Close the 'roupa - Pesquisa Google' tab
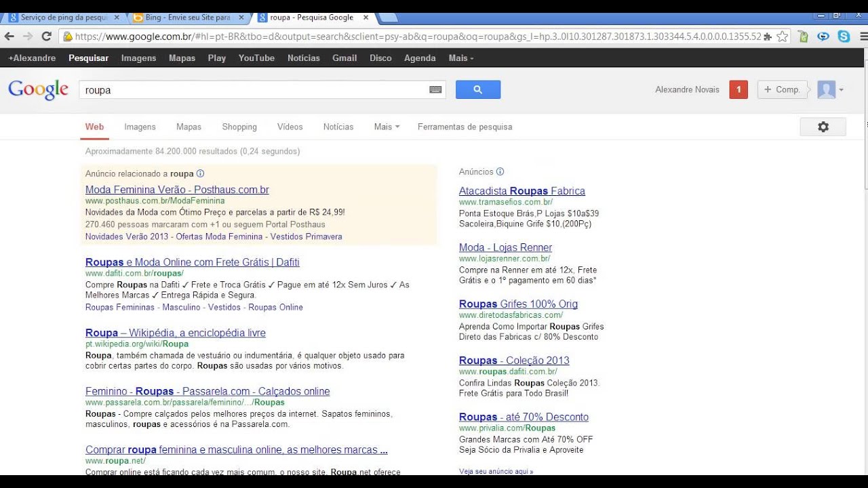The width and height of the screenshot is (868, 488). point(366,18)
